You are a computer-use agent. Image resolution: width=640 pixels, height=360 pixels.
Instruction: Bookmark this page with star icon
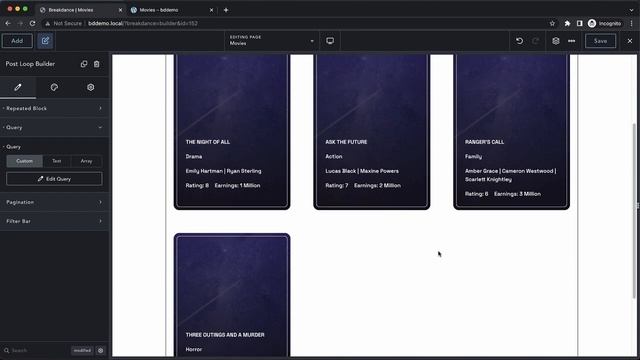(x=552, y=24)
